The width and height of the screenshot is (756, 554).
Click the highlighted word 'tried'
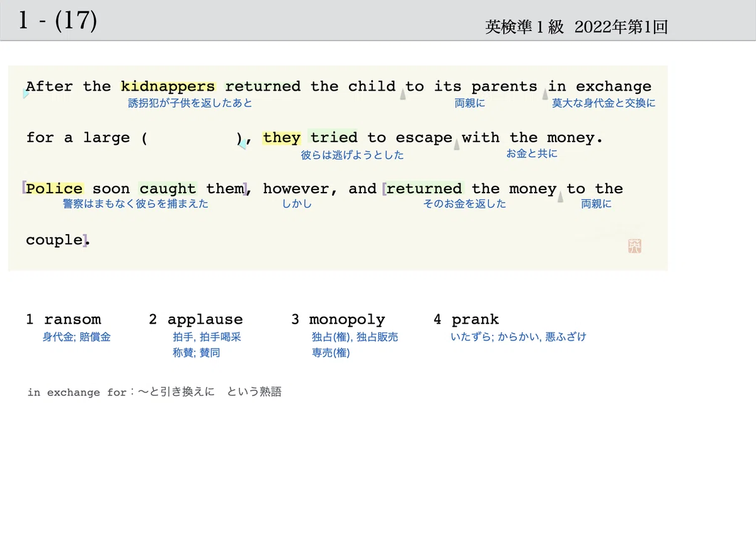(334, 138)
